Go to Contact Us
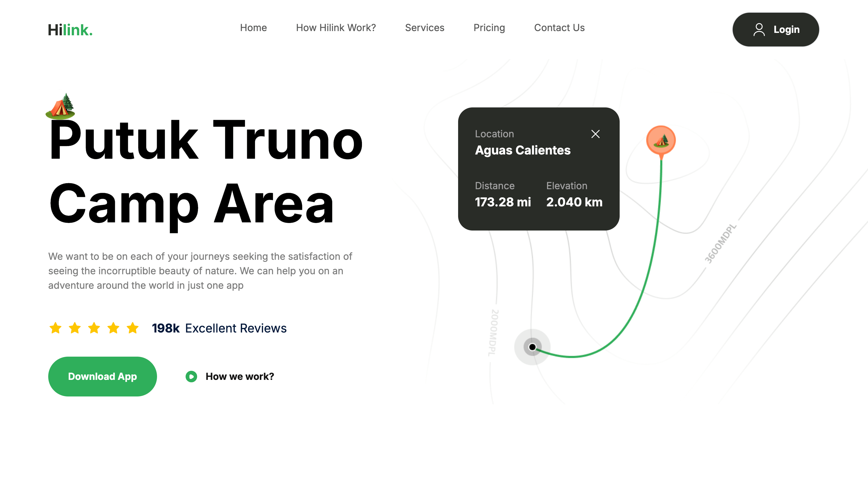The width and height of the screenshot is (868, 490). pyautogui.click(x=559, y=28)
